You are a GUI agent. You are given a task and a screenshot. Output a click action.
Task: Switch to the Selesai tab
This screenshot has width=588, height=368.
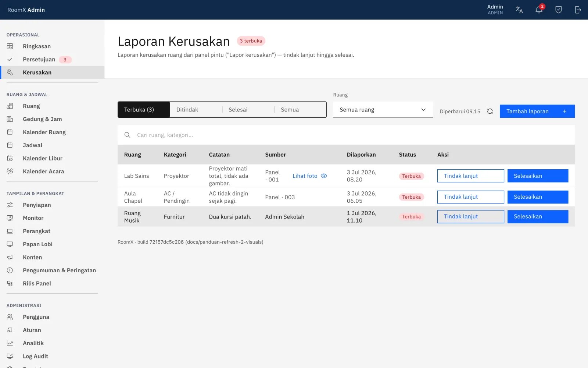pos(248,110)
